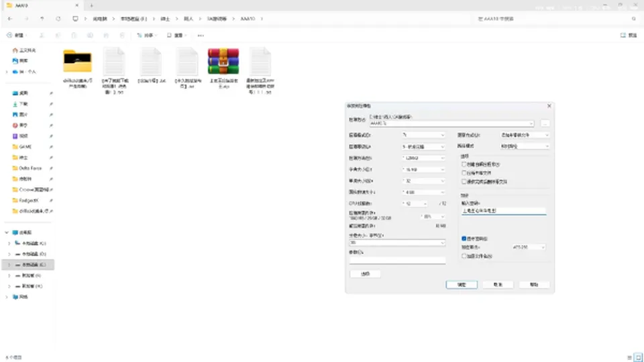Viewport: 644px width, 362px height.
Task: Click the paste icon in the Explorer toolbar
Action: click(74, 36)
